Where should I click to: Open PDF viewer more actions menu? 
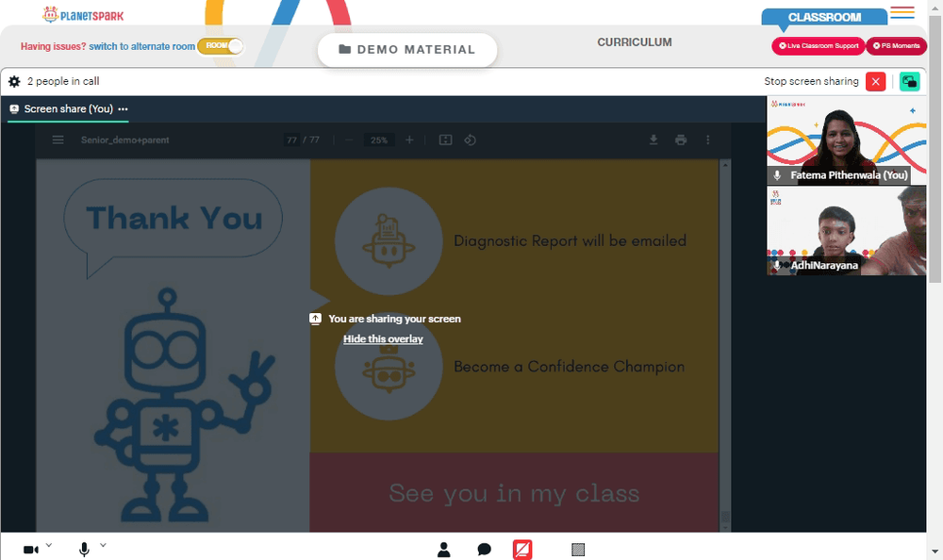click(x=708, y=140)
